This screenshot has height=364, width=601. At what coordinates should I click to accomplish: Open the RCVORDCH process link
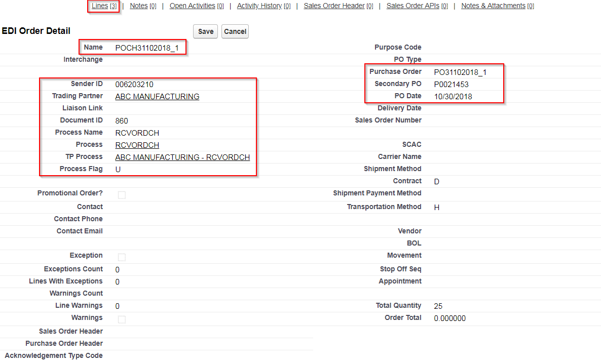[137, 145]
